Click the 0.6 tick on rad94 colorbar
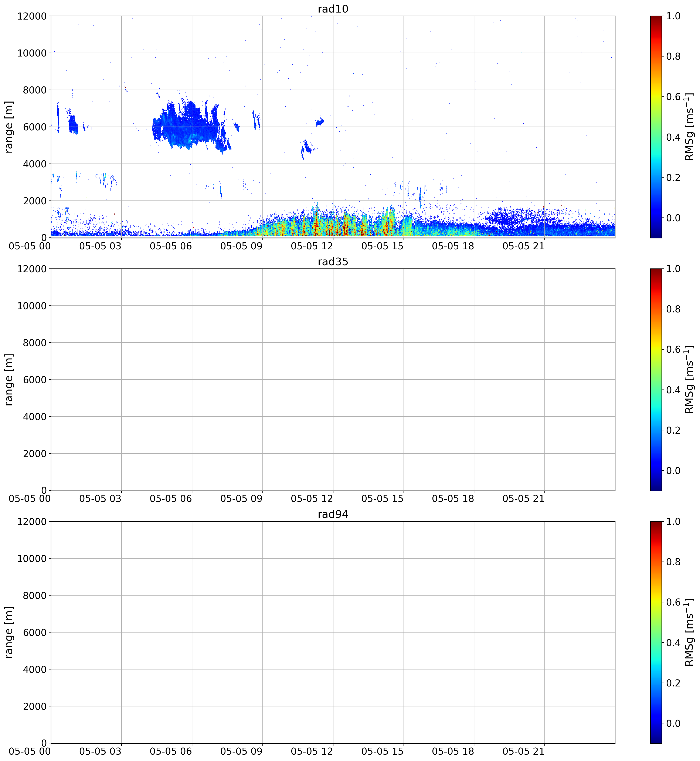700x761 pixels. 673,602
